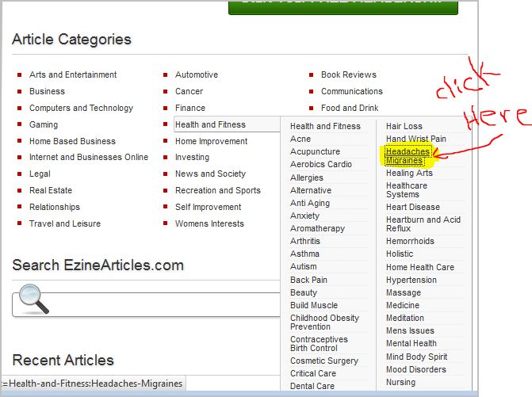Open the Arts and Entertainment category

coord(73,74)
